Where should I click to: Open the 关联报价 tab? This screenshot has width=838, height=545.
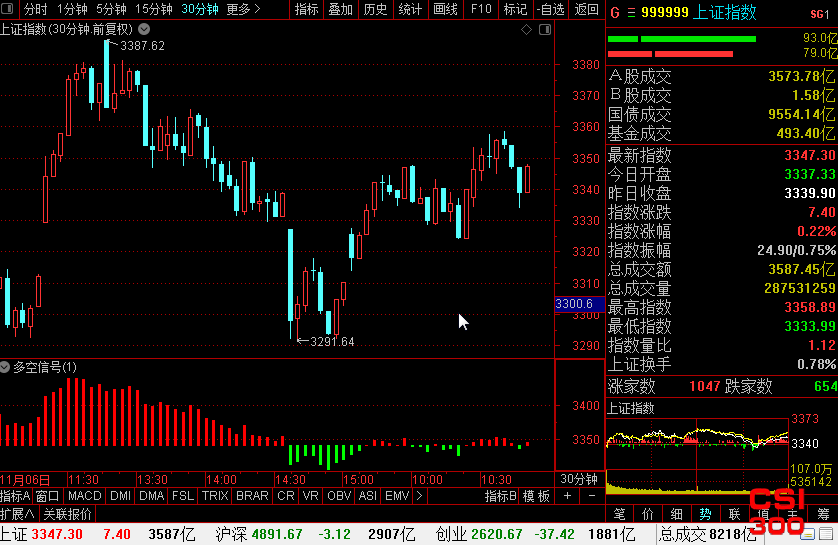[67, 514]
